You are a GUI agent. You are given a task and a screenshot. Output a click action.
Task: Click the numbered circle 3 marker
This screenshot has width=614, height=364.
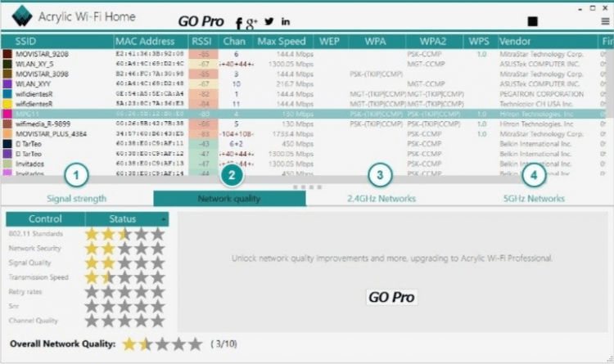[378, 174]
